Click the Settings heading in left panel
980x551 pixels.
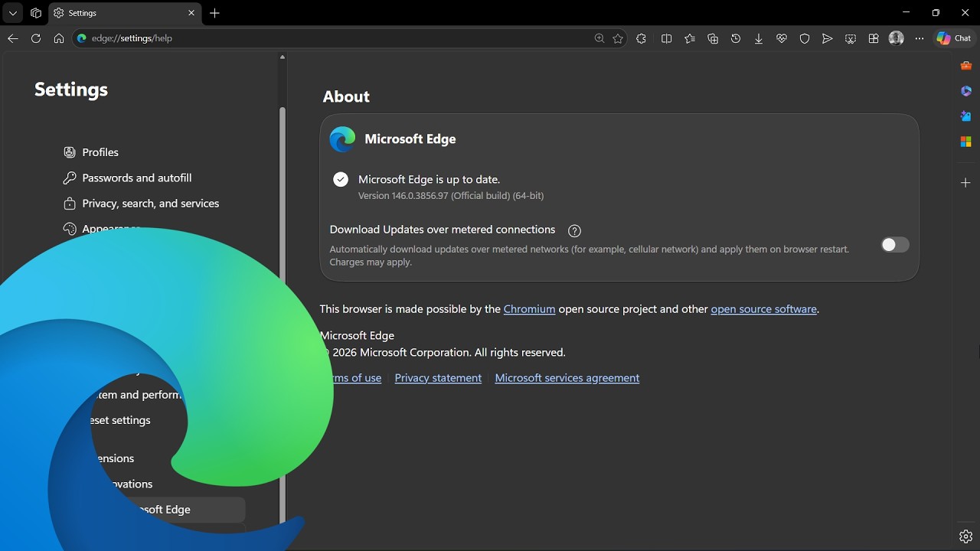point(71,90)
